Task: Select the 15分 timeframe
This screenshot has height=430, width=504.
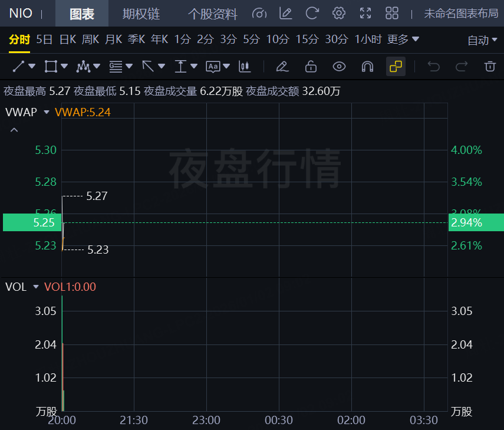Action: tap(307, 40)
